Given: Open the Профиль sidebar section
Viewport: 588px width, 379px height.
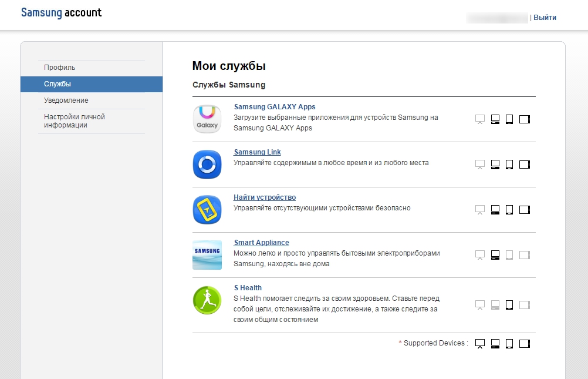Looking at the screenshot, I should (x=60, y=68).
